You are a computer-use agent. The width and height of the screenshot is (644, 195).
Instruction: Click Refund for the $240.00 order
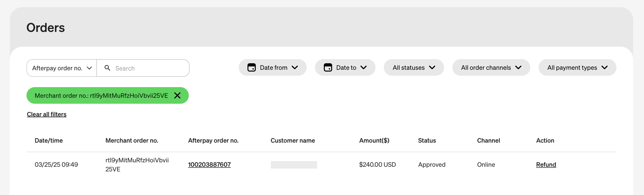point(546,165)
